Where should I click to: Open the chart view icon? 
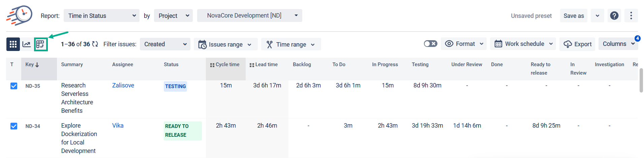pyautogui.click(x=27, y=44)
